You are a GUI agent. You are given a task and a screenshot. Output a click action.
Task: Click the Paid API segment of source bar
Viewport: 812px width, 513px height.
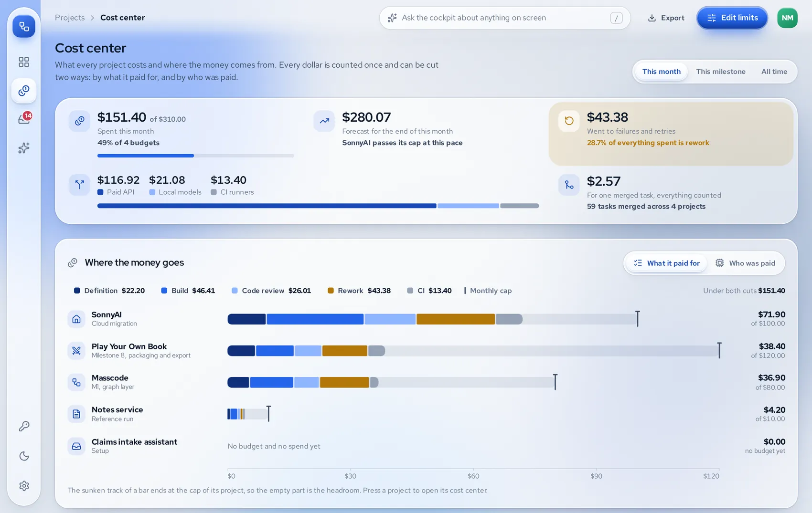pos(267,206)
